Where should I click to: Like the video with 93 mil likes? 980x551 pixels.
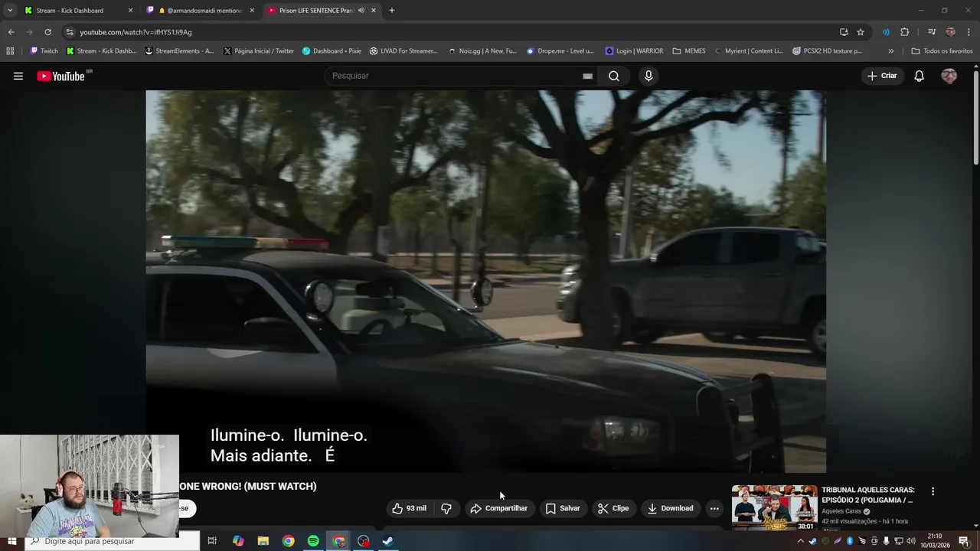point(410,508)
